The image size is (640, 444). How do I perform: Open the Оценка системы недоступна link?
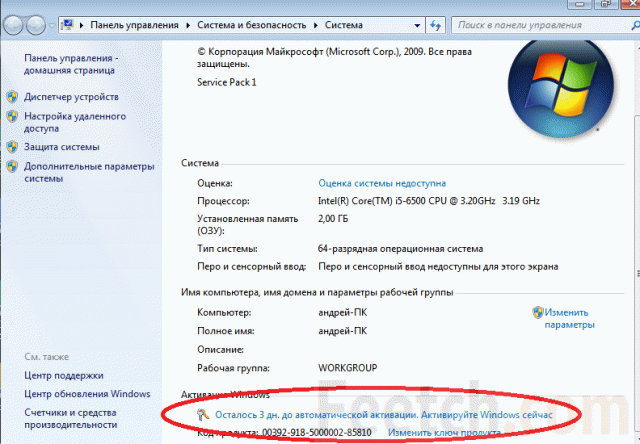coord(382,184)
